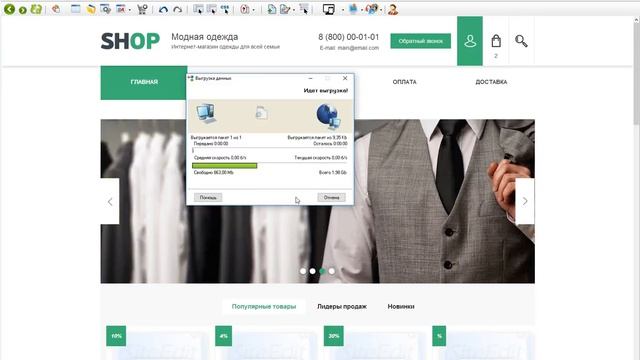This screenshot has width=640, height=360.
Task: Switch to the Популярные товары tab
Action: click(x=264, y=306)
